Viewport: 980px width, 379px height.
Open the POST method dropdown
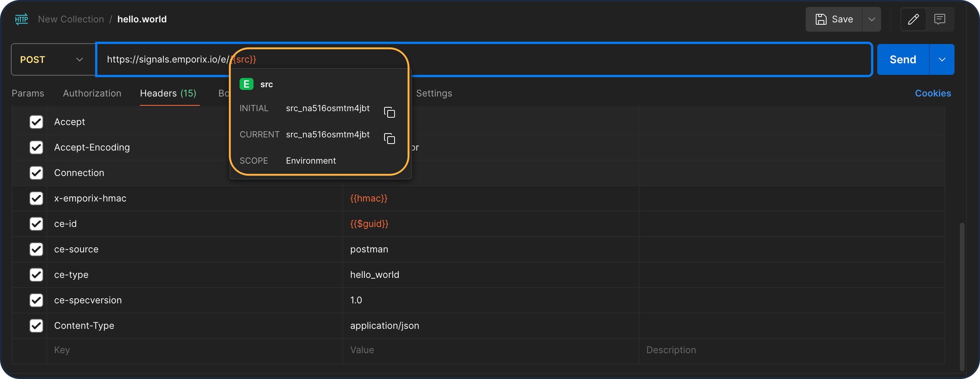tap(53, 59)
